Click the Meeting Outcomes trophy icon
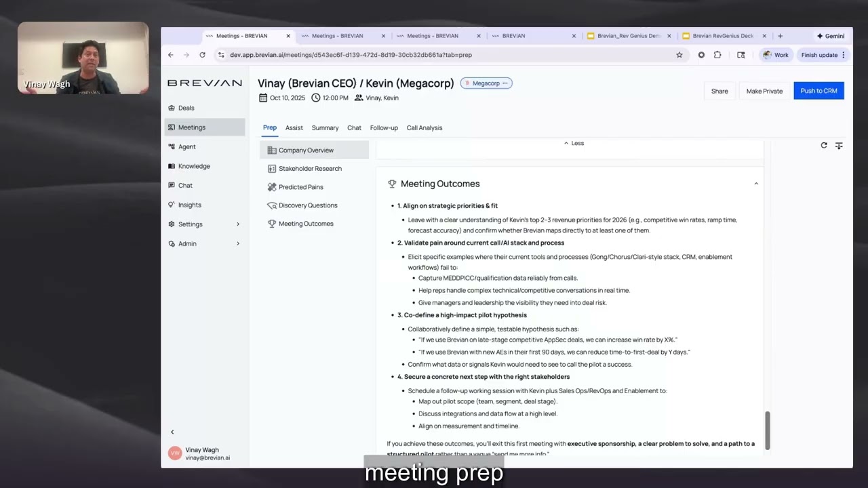This screenshot has height=488, width=868. pyautogui.click(x=392, y=184)
